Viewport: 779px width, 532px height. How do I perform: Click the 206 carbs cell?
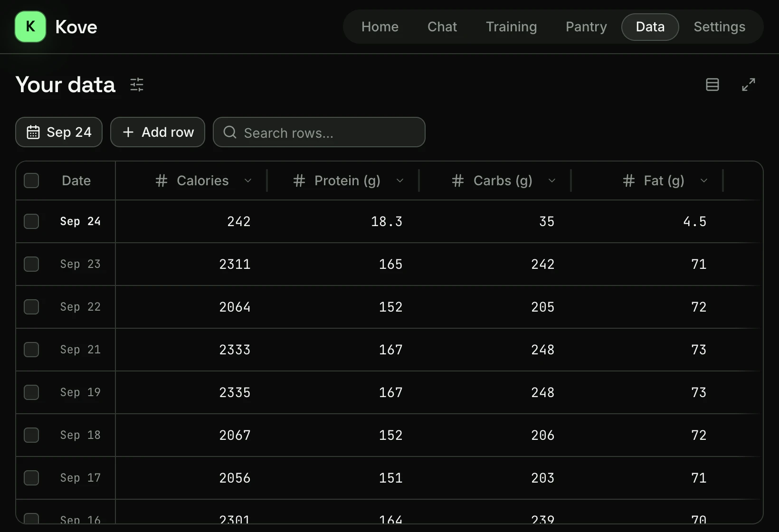pos(495,435)
